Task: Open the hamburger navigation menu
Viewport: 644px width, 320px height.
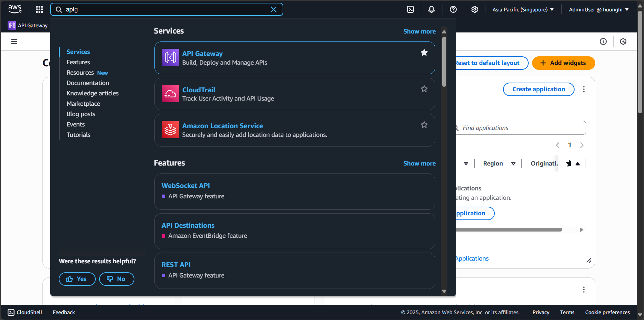Action: coord(14,41)
